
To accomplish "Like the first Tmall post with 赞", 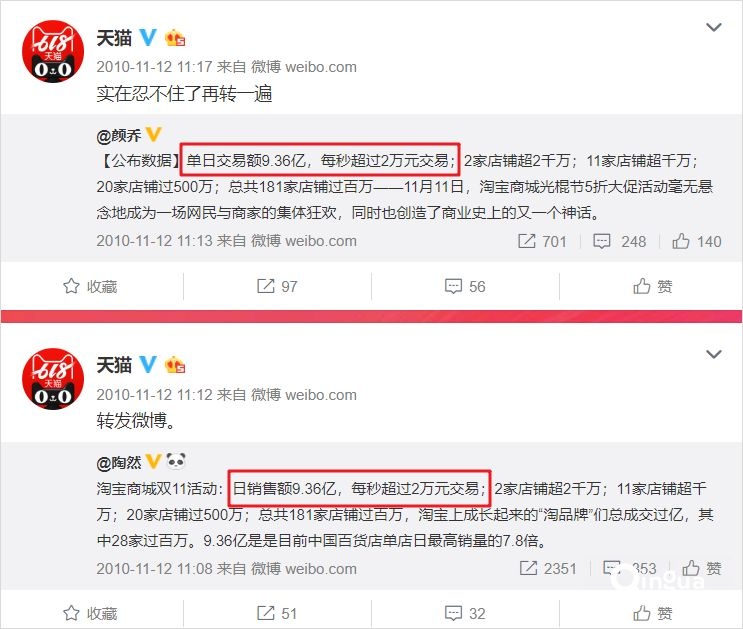I will (x=652, y=286).
